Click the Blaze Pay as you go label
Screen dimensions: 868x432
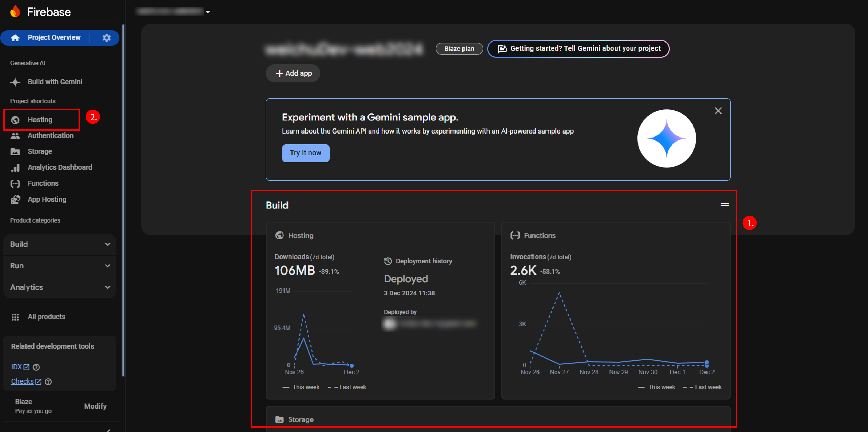[33, 406]
